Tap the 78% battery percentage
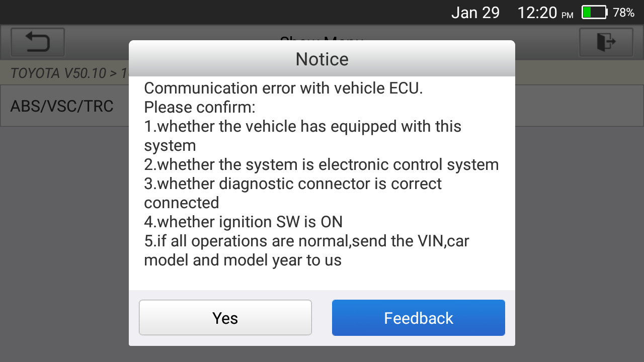644x362 pixels. click(624, 13)
